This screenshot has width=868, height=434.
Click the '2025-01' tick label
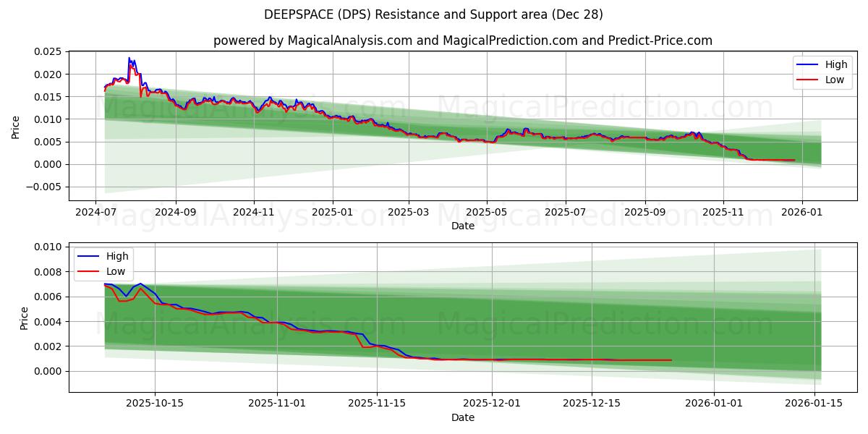tap(332, 213)
